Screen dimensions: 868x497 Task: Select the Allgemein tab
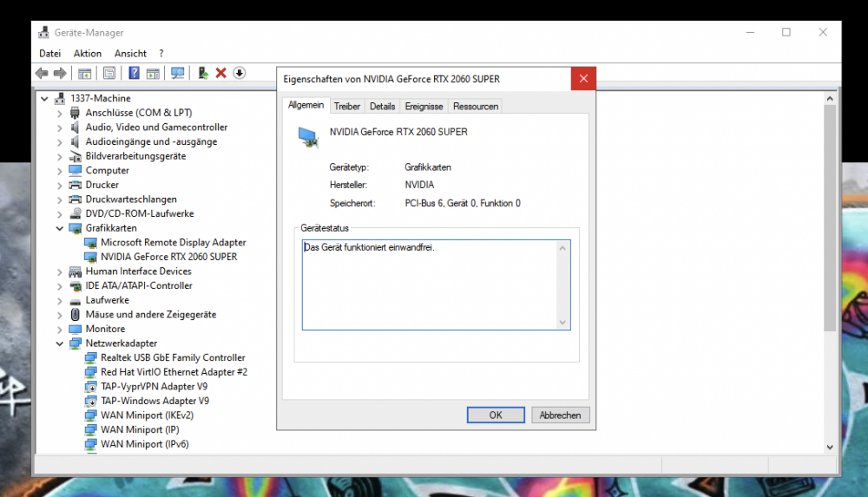[306, 105]
